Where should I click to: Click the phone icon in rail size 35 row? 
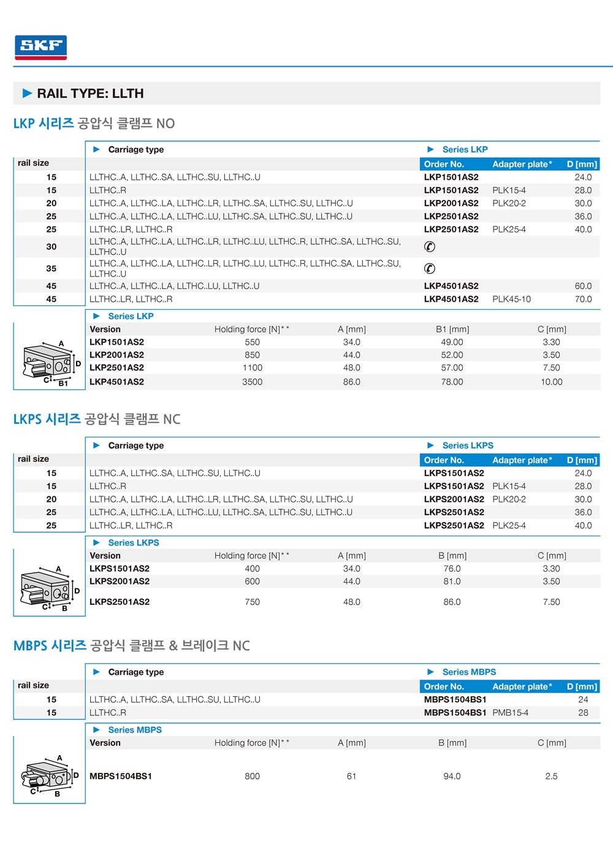point(430,269)
